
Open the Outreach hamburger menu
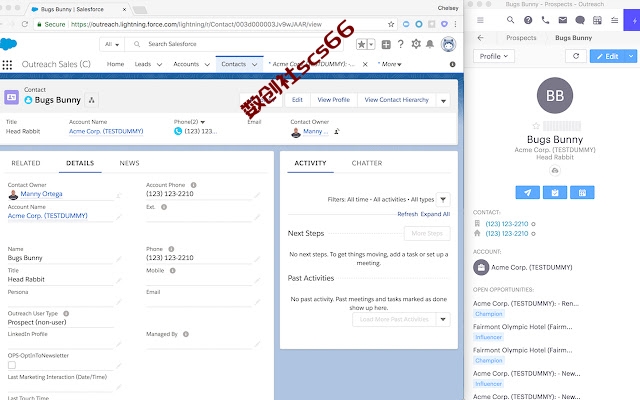click(x=480, y=20)
